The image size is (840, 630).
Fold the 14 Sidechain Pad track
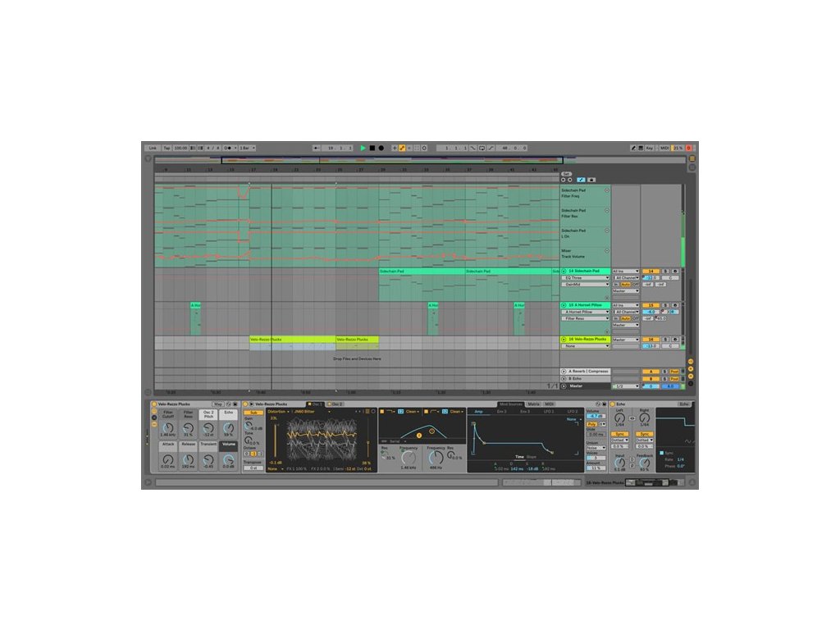click(x=564, y=271)
